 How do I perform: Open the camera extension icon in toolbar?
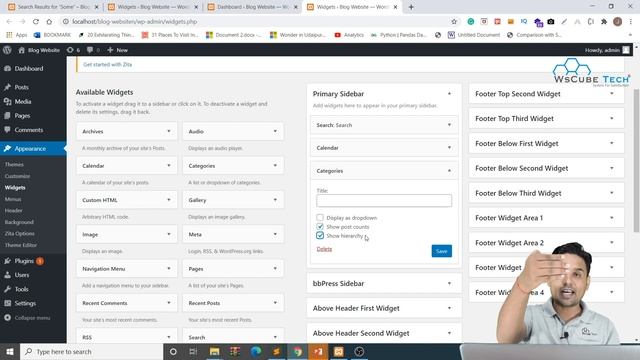[551, 22]
